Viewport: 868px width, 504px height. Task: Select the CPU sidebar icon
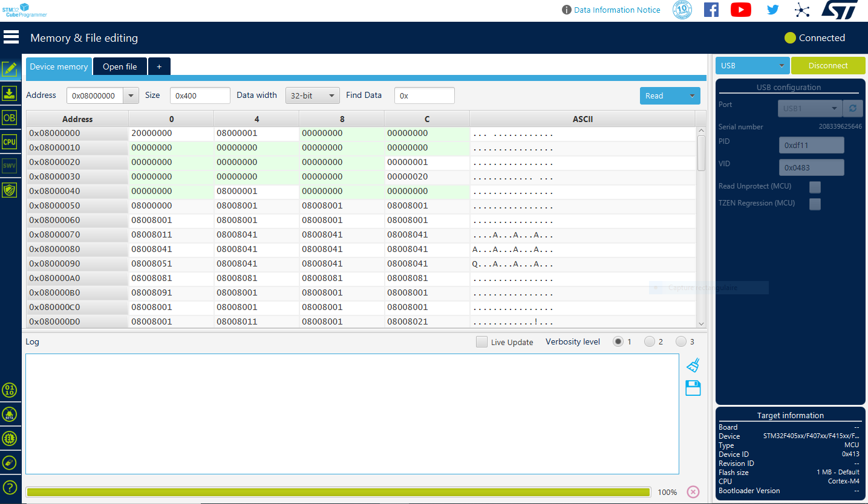coord(10,142)
